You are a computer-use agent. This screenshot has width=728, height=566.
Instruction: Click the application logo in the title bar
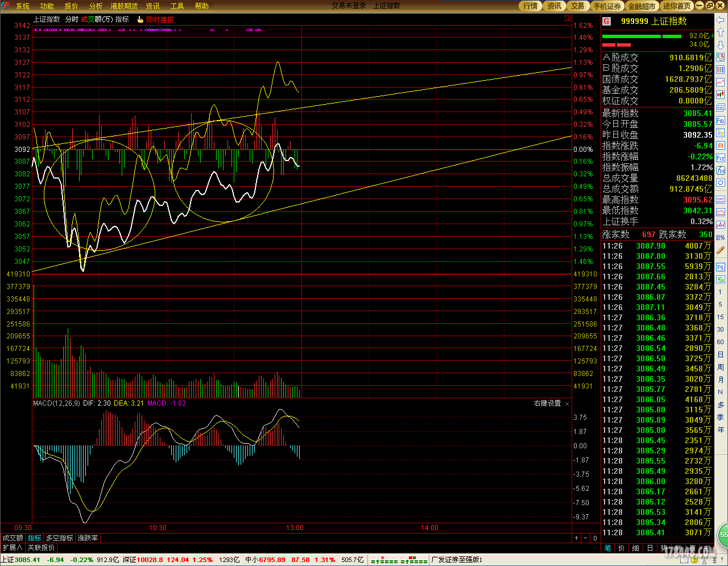(6, 6)
